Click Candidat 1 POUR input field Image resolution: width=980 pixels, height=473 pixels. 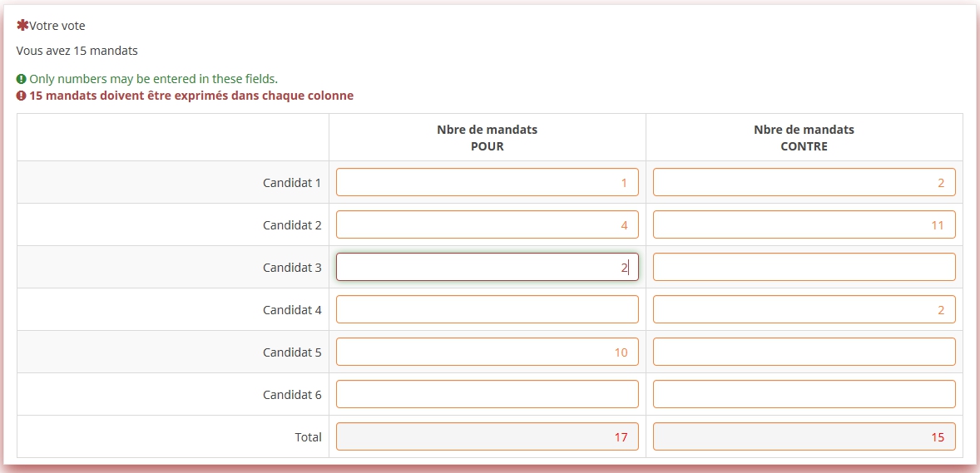click(x=487, y=182)
